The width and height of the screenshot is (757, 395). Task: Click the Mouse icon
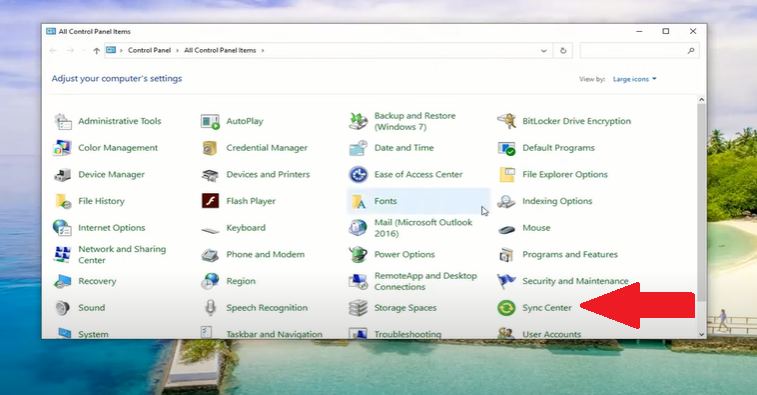[x=506, y=229]
